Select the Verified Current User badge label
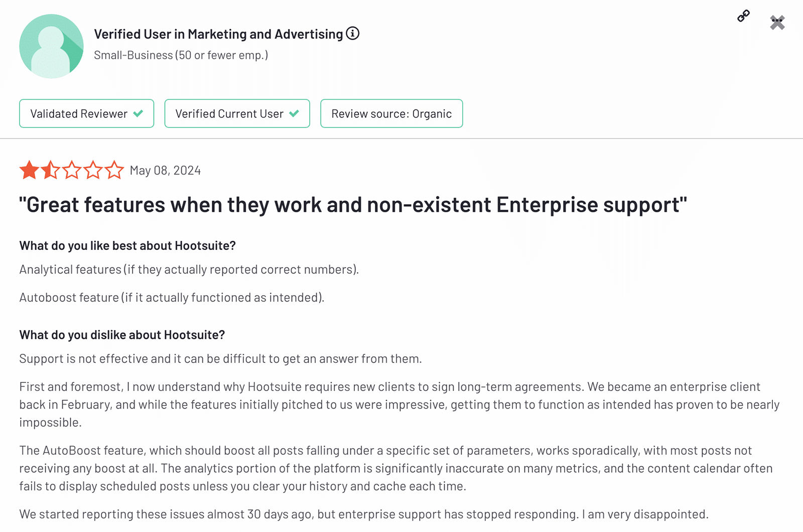The image size is (803, 532). point(229,114)
